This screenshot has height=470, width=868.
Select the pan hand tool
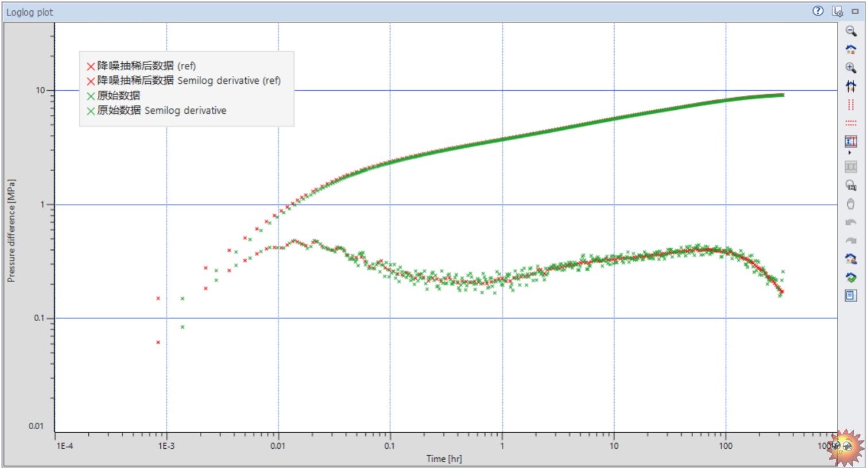pos(851,204)
